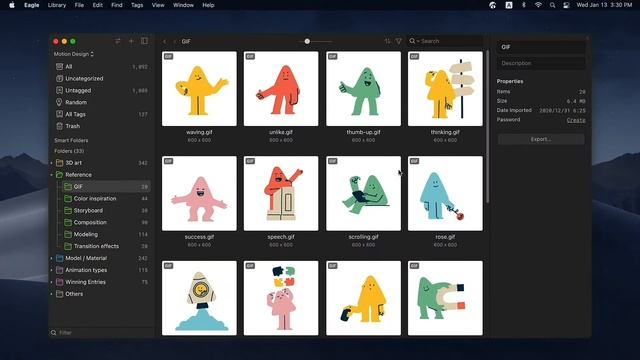The width and height of the screenshot is (640, 360).
Task: Click the Search input field
Action: tap(446, 41)
